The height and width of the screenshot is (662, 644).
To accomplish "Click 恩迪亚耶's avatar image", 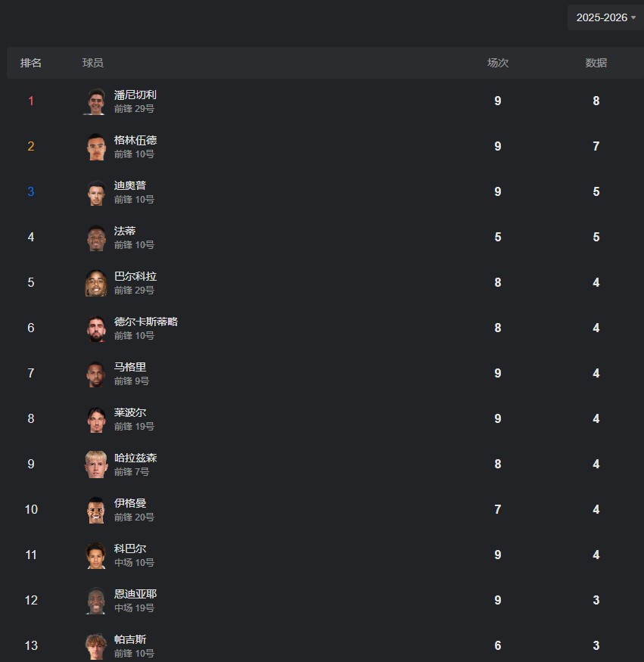I will tap(95, 601).
